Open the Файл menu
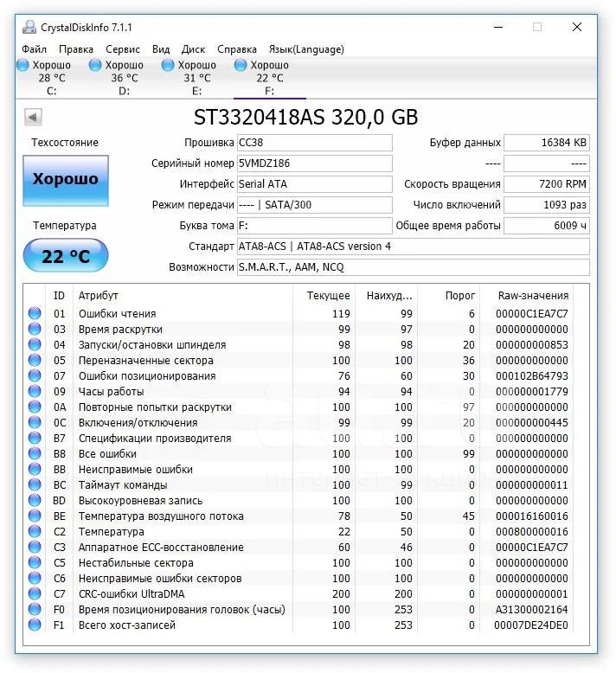The height and width of the screenshot is (673, 616). (x=34, y=49)
